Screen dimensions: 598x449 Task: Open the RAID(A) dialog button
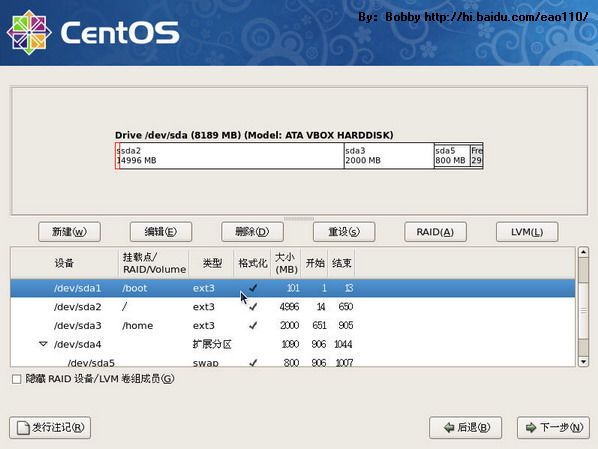(x=435, y=232)
